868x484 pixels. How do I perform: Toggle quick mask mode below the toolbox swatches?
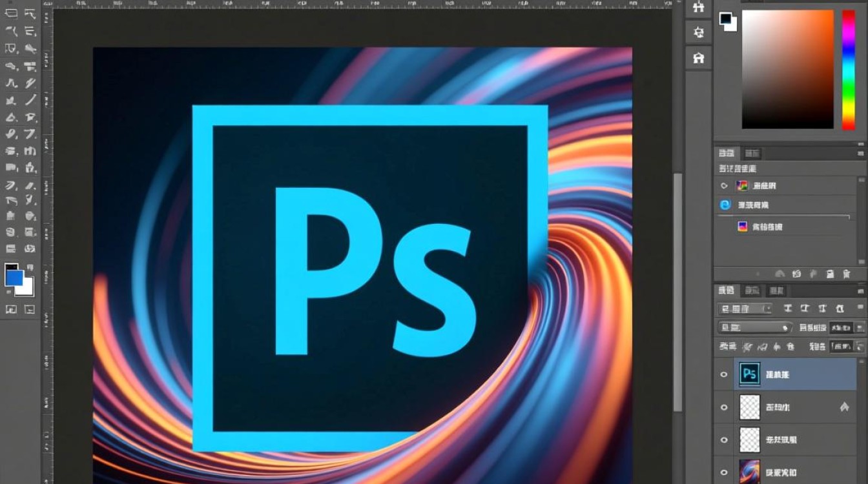(x=11, y=309)
